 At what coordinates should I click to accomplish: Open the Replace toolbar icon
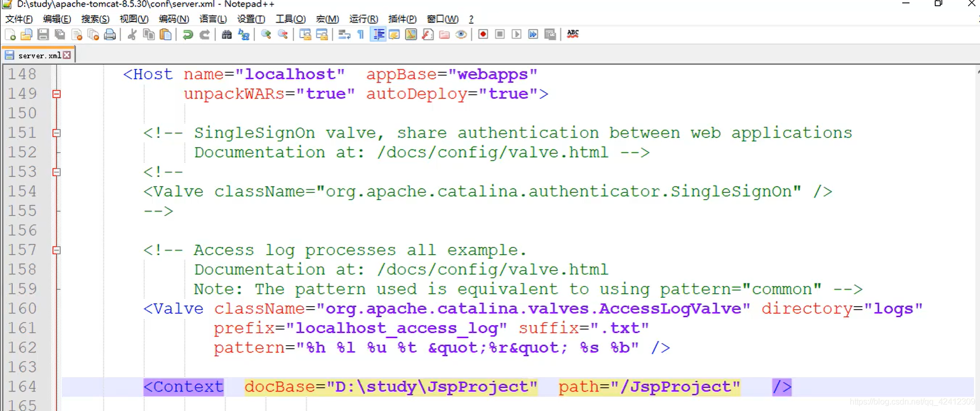pyautogui.click(x=244, y=34)
